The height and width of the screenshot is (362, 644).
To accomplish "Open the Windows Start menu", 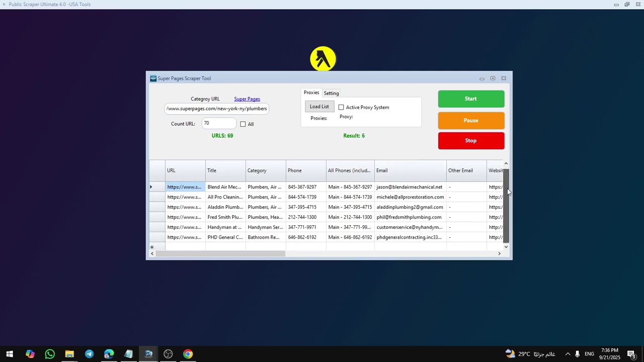I will pos(10,354).
